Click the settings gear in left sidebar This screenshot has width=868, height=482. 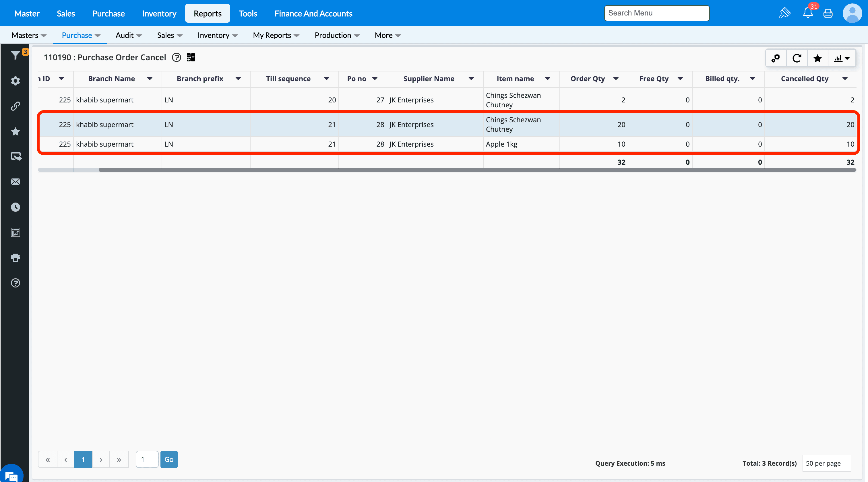pyautogui.click(x=15, y=81)
